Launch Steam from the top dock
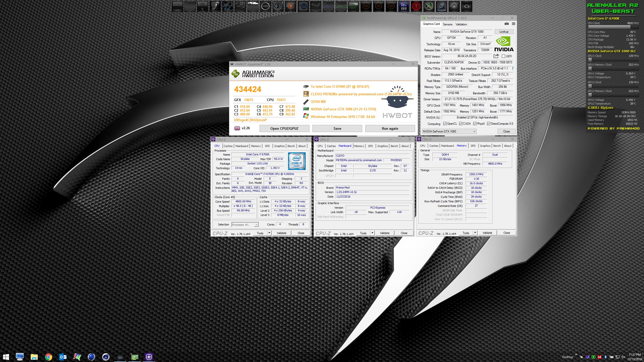 tap(316, 7)
